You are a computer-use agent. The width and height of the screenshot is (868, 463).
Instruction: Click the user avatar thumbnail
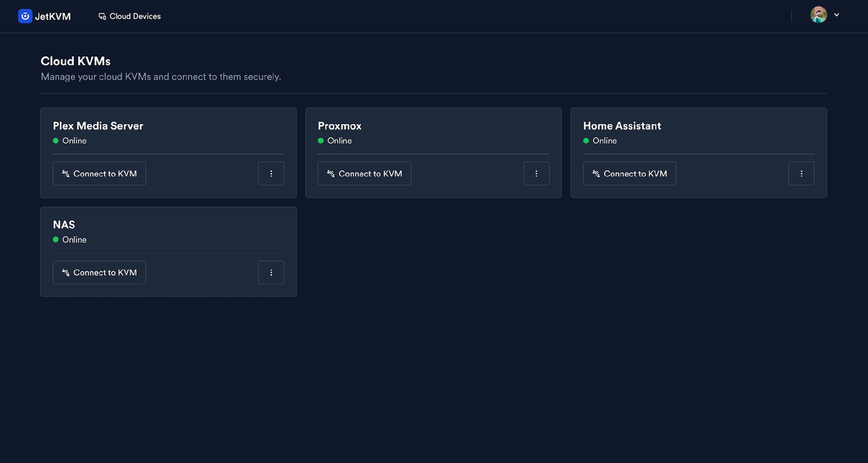(818, 14)
